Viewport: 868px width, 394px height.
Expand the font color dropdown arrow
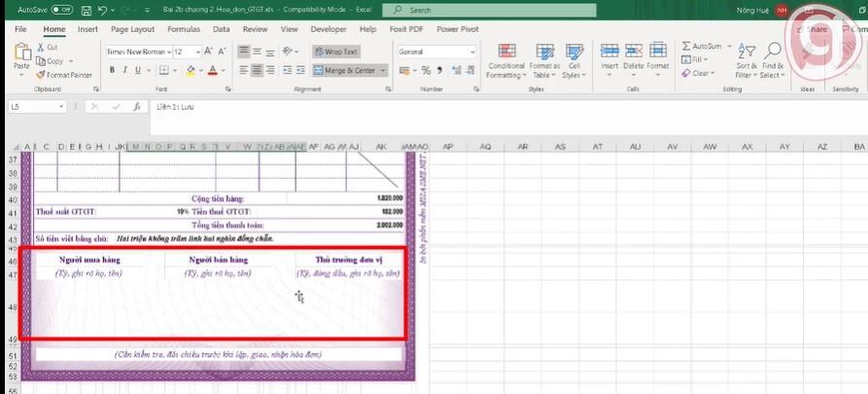pos(223,70)
